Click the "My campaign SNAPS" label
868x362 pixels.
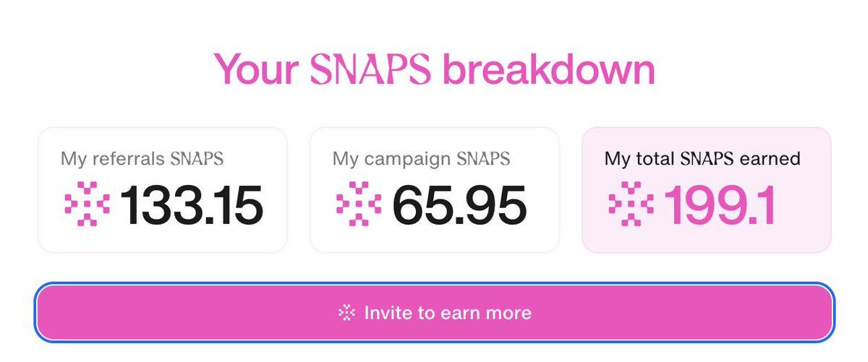tap(421, 158)
